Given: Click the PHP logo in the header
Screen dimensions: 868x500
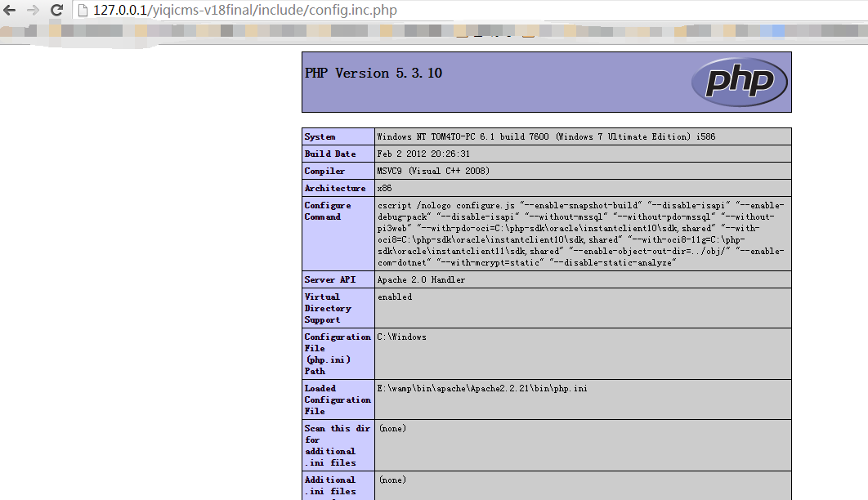Looking at the screenshot, I should (x=739, y=82).
